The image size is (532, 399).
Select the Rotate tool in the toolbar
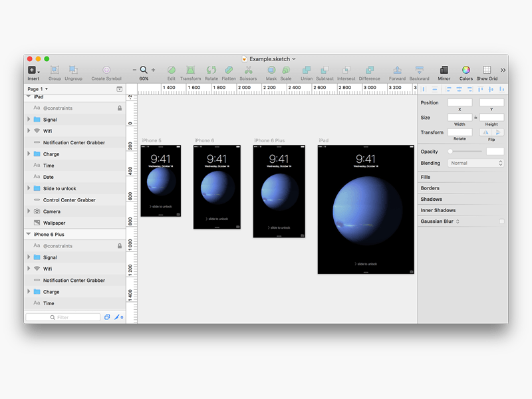211,69
